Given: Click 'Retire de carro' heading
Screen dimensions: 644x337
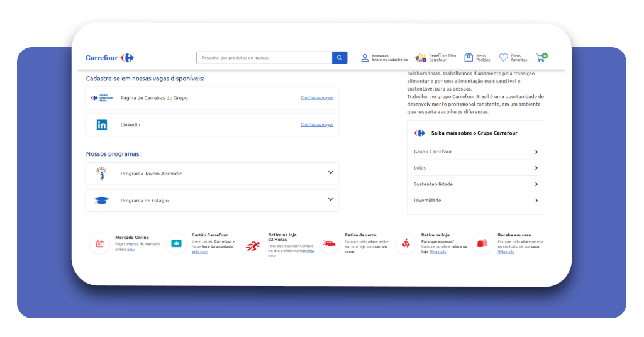Looking at the screenshot, I should pos(360,235).
